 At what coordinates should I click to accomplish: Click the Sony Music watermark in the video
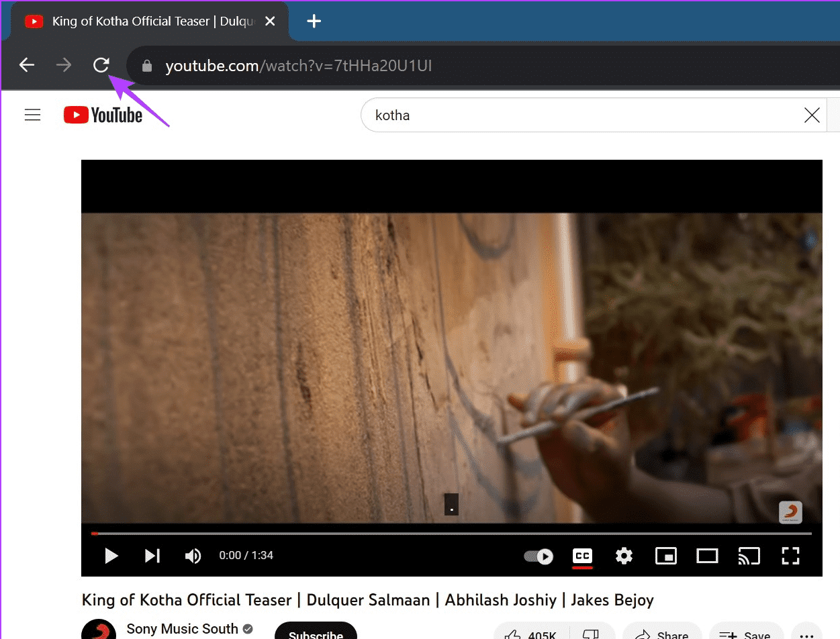click(x=790, y=512)
